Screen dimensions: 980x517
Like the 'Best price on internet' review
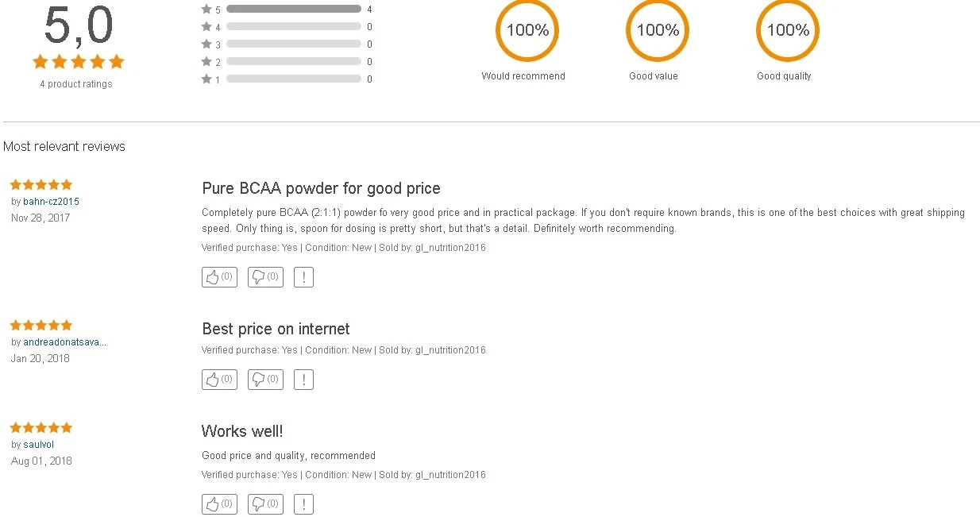click(219, 380)
